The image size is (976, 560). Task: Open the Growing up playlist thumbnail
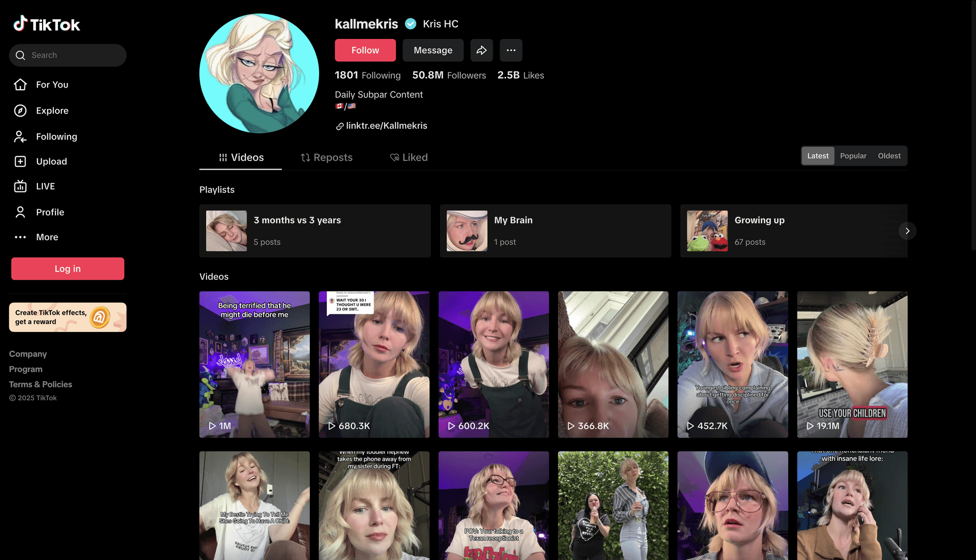pos(707,231)
